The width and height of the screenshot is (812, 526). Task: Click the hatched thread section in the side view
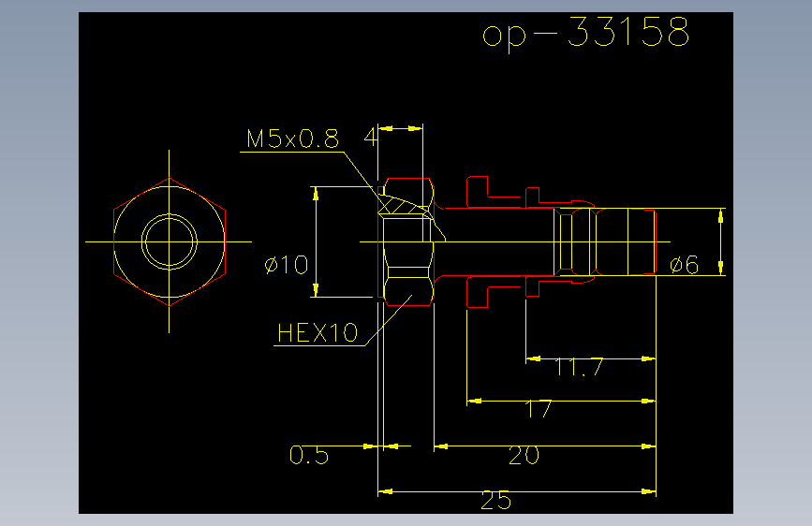(x=404, y=206)
